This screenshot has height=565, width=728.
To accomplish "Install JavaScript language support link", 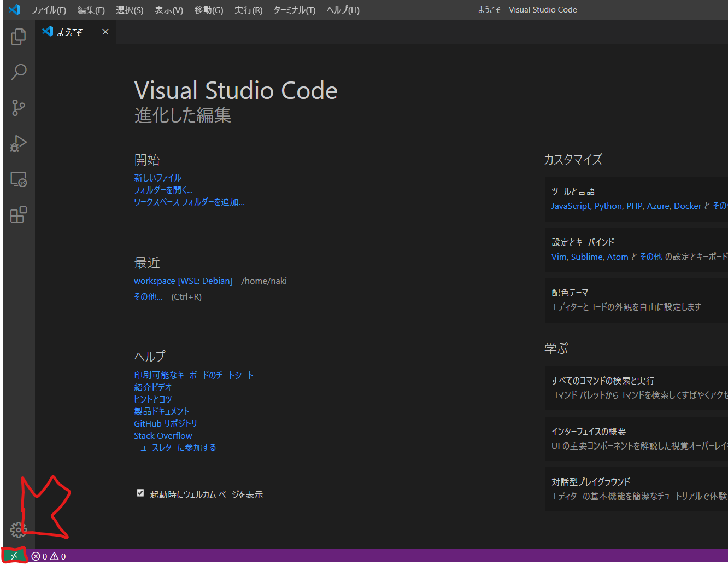I will coord(571,206).
